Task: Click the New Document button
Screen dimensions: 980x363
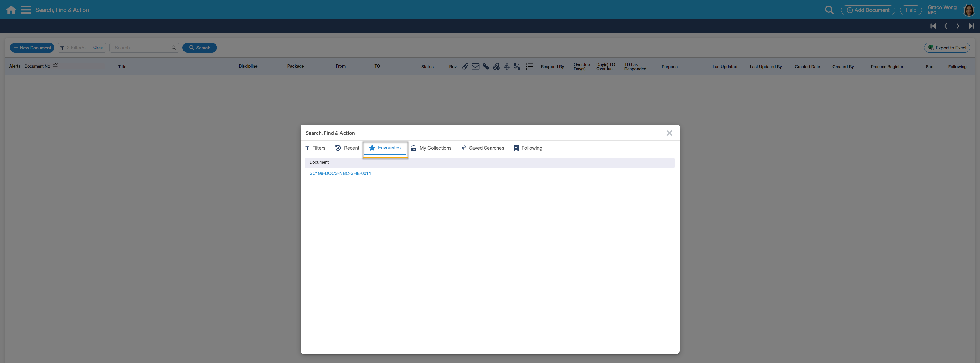Action: coord(32,48)
